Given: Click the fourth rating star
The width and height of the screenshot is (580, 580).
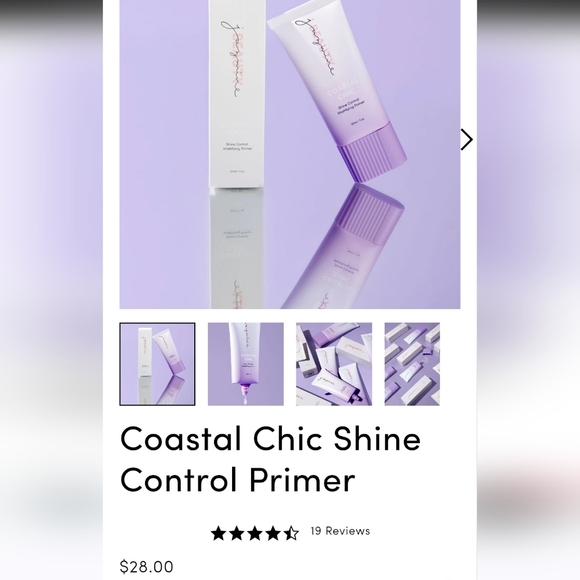Looking at the screenshot, I should tap(273, 533).
